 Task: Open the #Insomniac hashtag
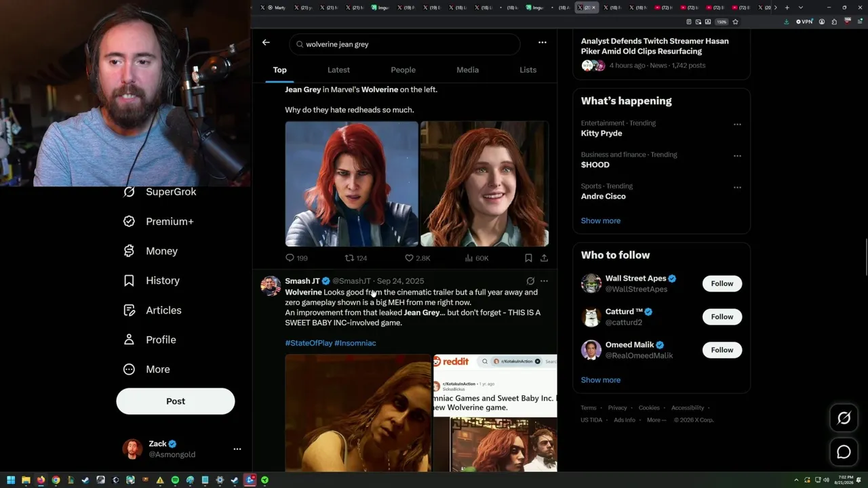[355, 343]
